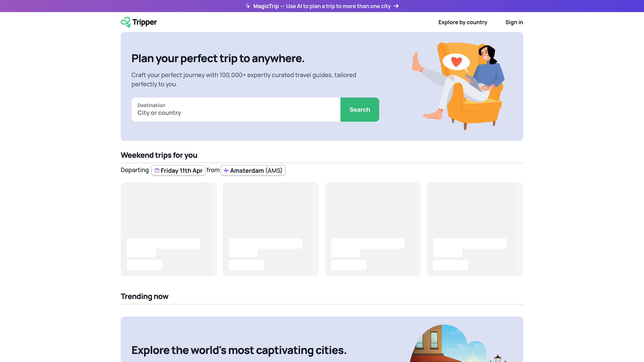Click the calendar icon beside Friday 11th Apr
This screenshot has width=644, height=362.
[157, 171]
